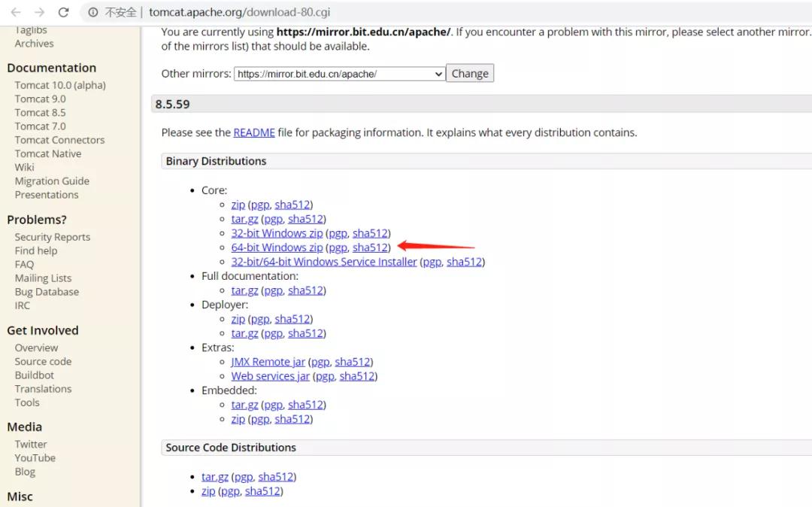812x507 pixels.
Task: Reload the page with refresh icon
Action: (x=63, y=12)
